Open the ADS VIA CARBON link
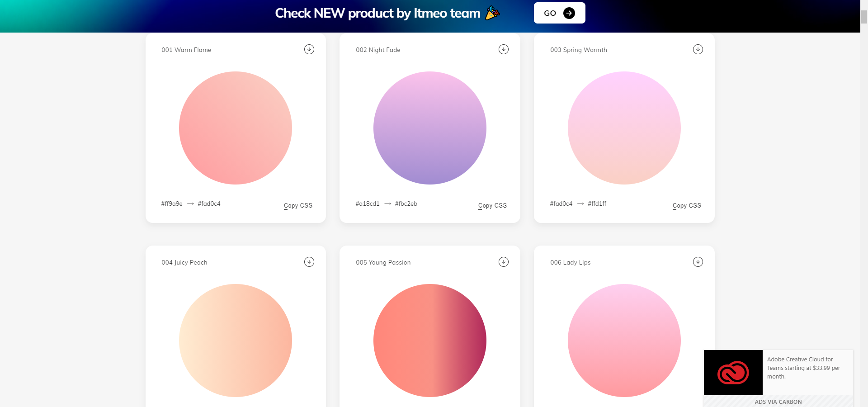Image resolution: width=868 pixels, height=407 pixels. pos(778,402)
